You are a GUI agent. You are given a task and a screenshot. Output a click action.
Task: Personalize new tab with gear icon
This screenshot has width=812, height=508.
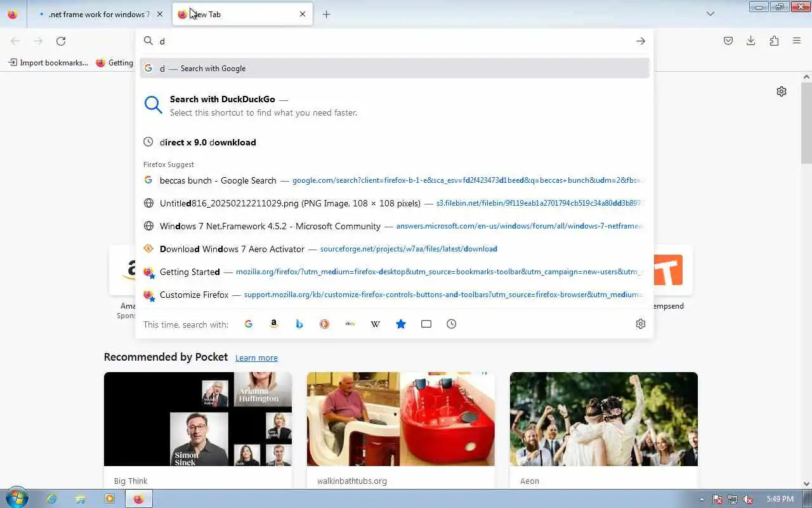tap(782, 91)
